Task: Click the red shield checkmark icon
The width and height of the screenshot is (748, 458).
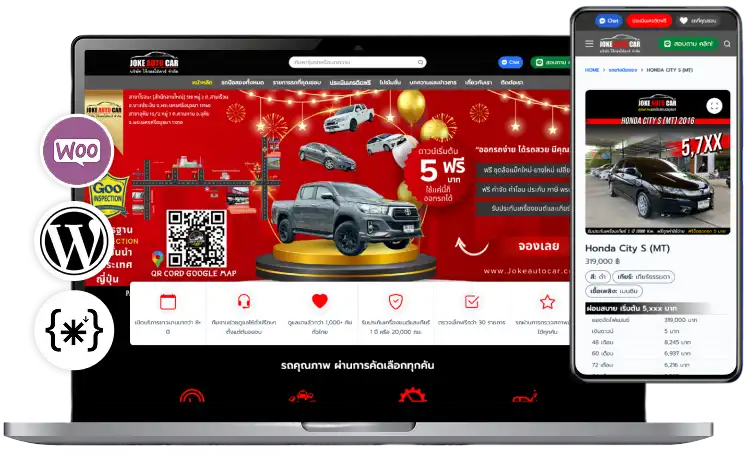Action: pos(396,301)
